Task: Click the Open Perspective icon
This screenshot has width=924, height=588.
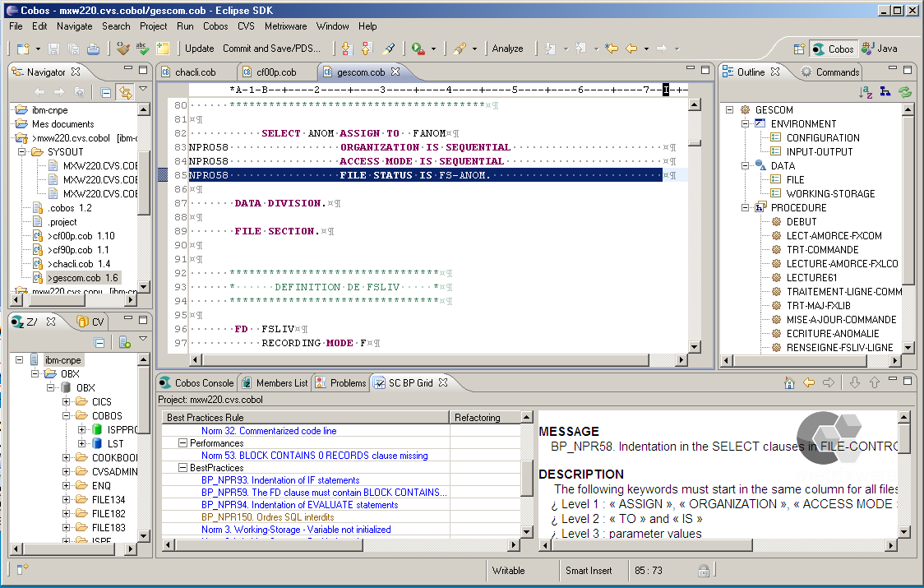Action: coord(798,49)
